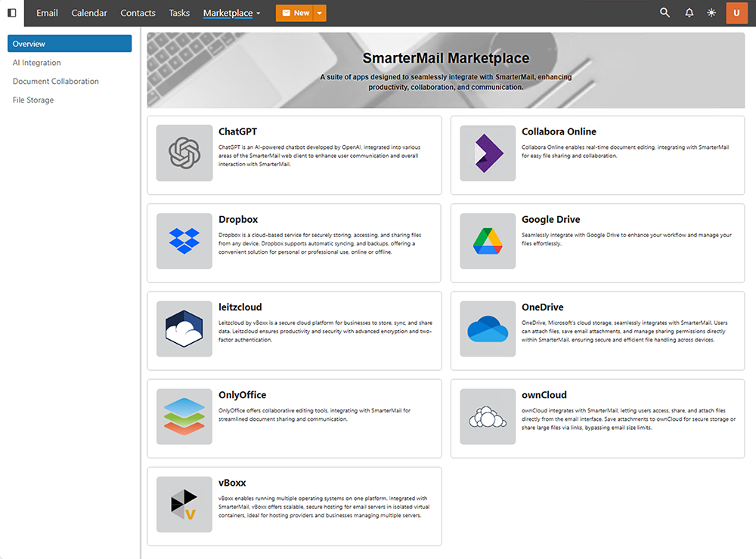Image resolution: width=756 pixels, height=559 pixels.
Task: Open the Contacts section
Action: point(138,13)
